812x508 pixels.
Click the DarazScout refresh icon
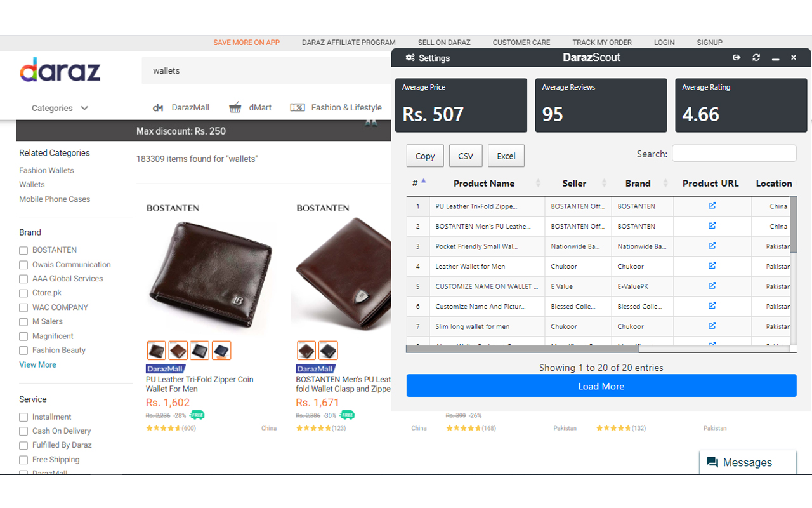tap(756, 58)
